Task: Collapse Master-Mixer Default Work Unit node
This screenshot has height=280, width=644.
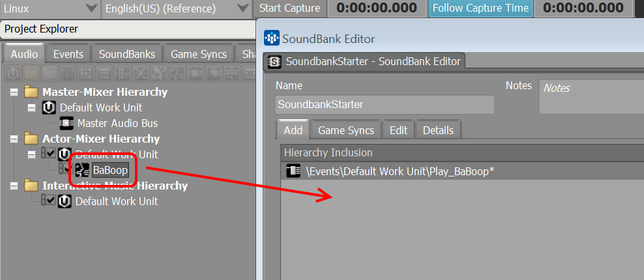Action: pyautogui.click(x=32, y=107)
